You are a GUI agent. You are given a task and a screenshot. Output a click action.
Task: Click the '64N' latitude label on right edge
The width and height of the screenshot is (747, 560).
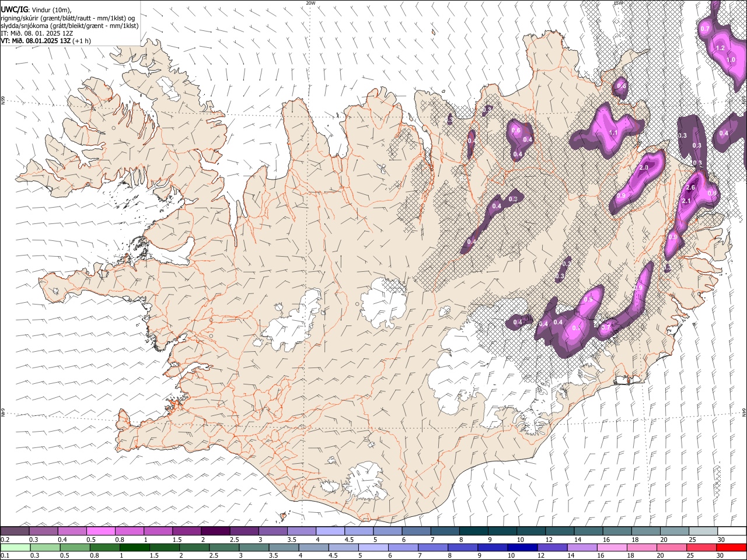(x=744, y=412)
